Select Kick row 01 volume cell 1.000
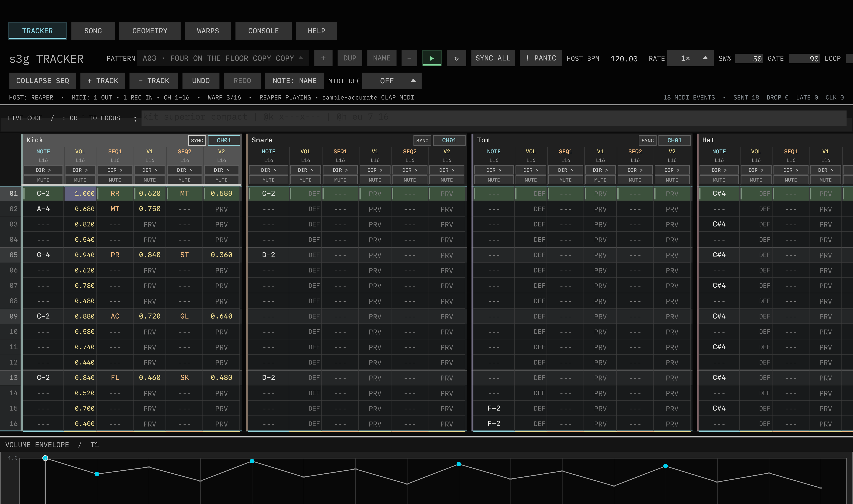The image size is (853, 504). (x=81, y=193)
